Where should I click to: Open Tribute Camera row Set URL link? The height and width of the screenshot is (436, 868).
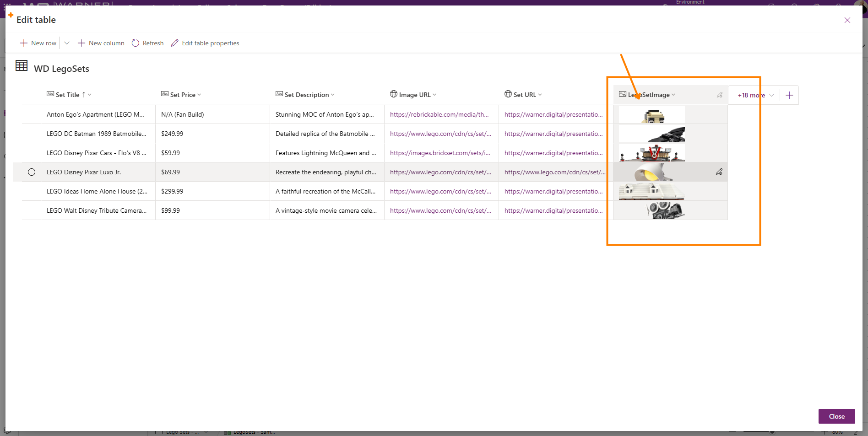tap(553, 210)
